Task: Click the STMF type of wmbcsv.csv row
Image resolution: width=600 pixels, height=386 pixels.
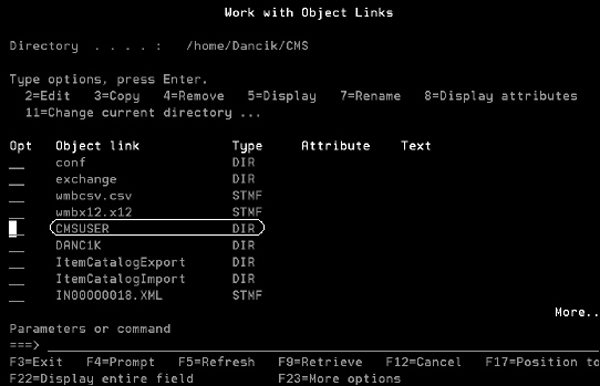Action: pos(247,196)
